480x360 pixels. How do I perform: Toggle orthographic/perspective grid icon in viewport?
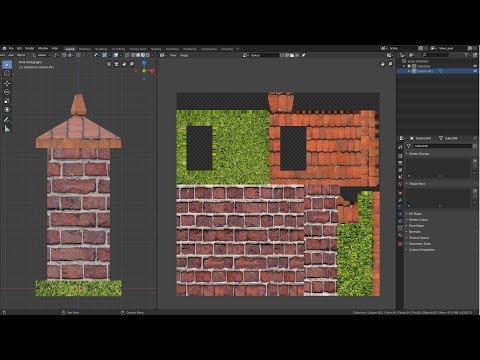[x=109, y=64]
